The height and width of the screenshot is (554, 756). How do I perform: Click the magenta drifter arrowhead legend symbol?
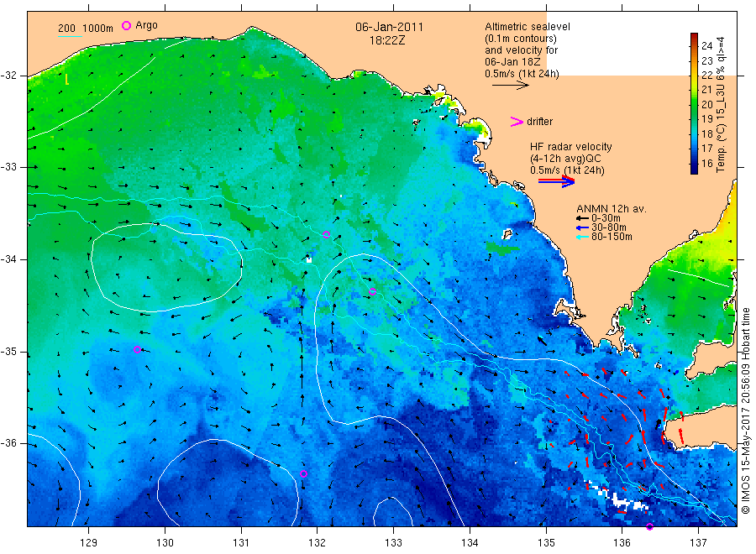click(x=517, y=122)
